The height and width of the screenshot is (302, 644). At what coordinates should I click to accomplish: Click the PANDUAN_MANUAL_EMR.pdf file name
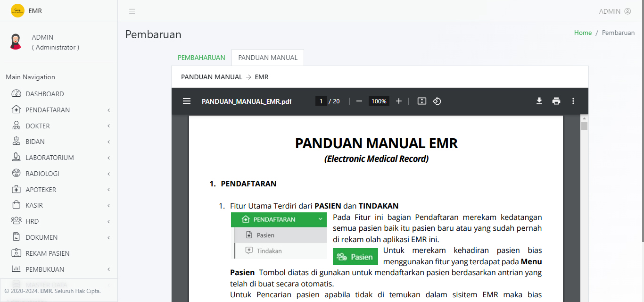pyautogui.click(x=247, y=101)
